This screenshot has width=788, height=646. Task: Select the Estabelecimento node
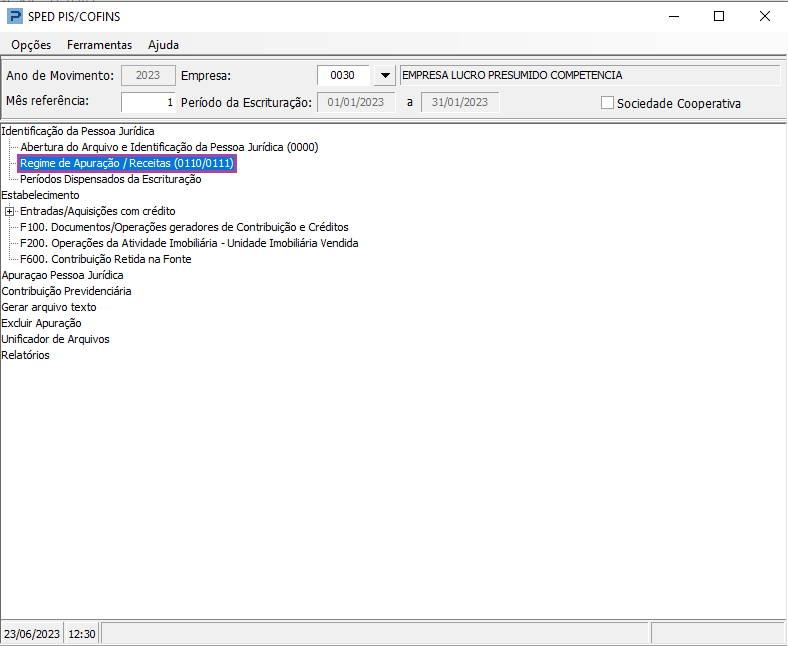click(40, 195)
